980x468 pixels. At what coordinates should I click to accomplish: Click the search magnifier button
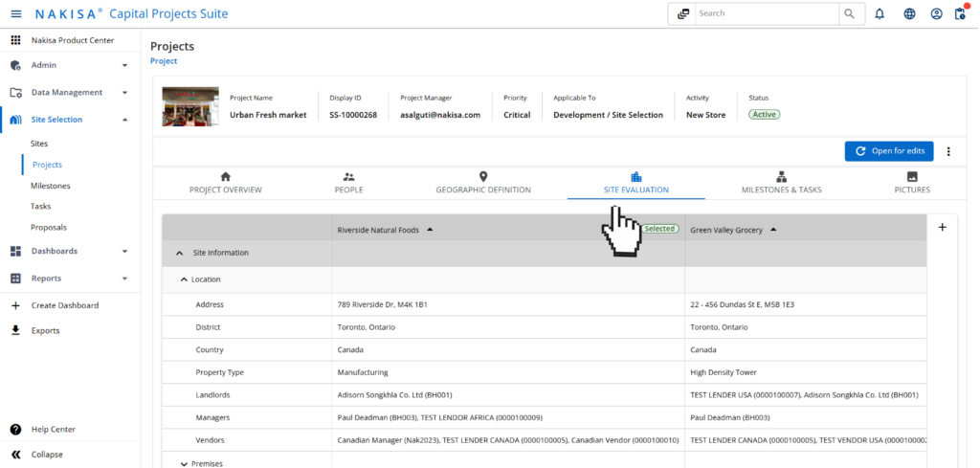tap(848, 14)
